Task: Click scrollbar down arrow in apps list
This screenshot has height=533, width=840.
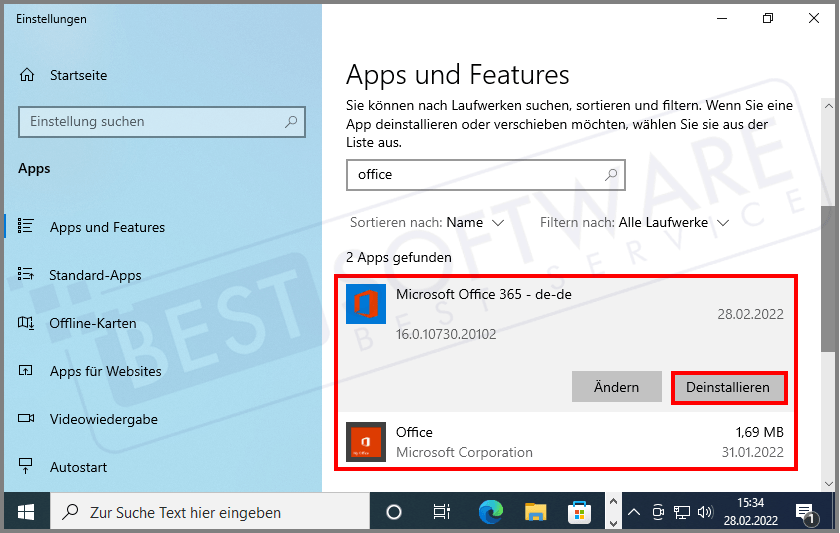Action: (x=829, y=484)
